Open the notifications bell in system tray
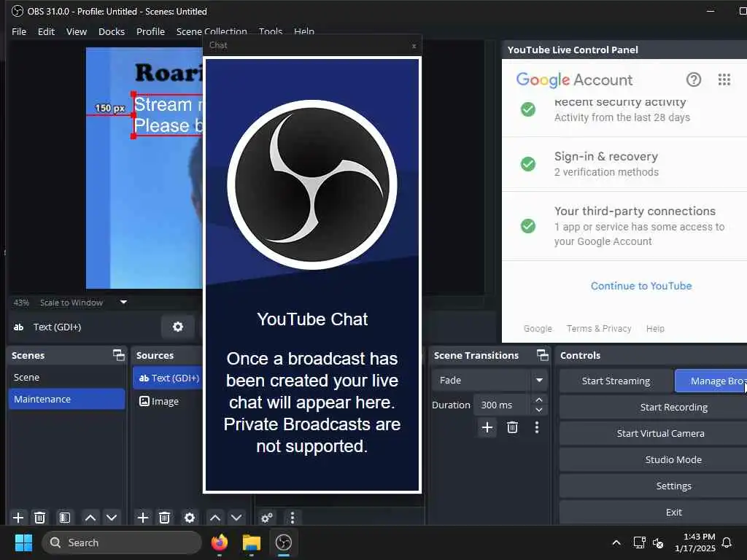Screen dimensions: 747x560 (727, 542)
